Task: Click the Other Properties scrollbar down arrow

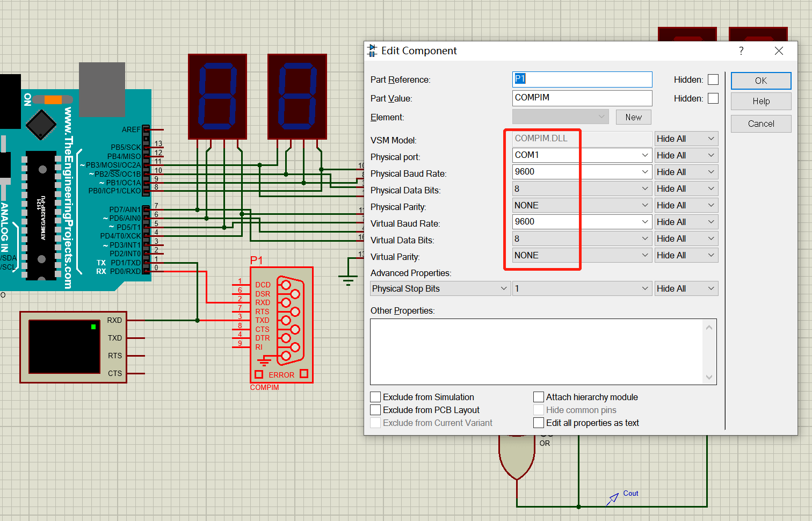Action: (x=709, y=377)
